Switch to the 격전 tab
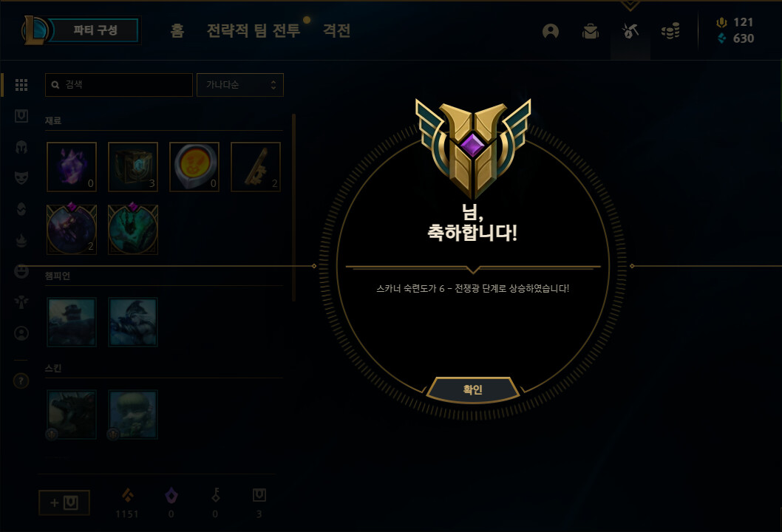The height and width of the screenshot is (532, 782). pyautogui.click(x=336, y=30)
